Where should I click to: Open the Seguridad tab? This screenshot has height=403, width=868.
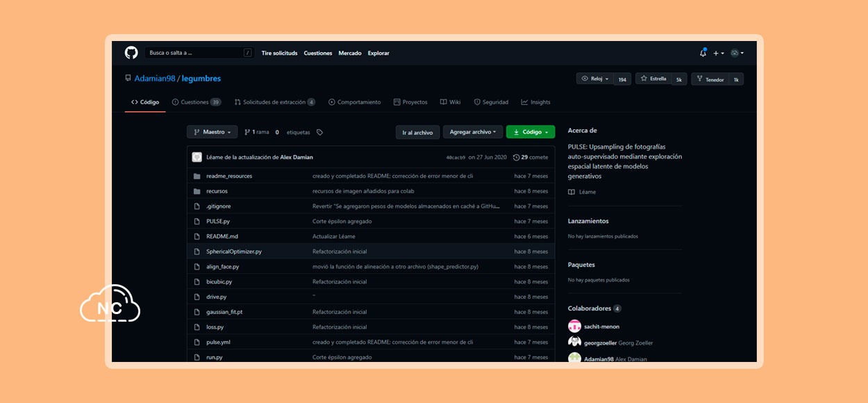tap(491, 102)
